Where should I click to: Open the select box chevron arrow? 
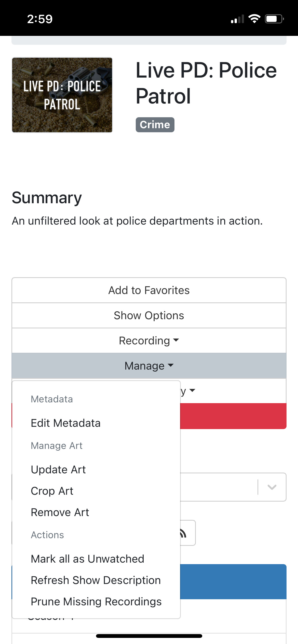[272, 487]
